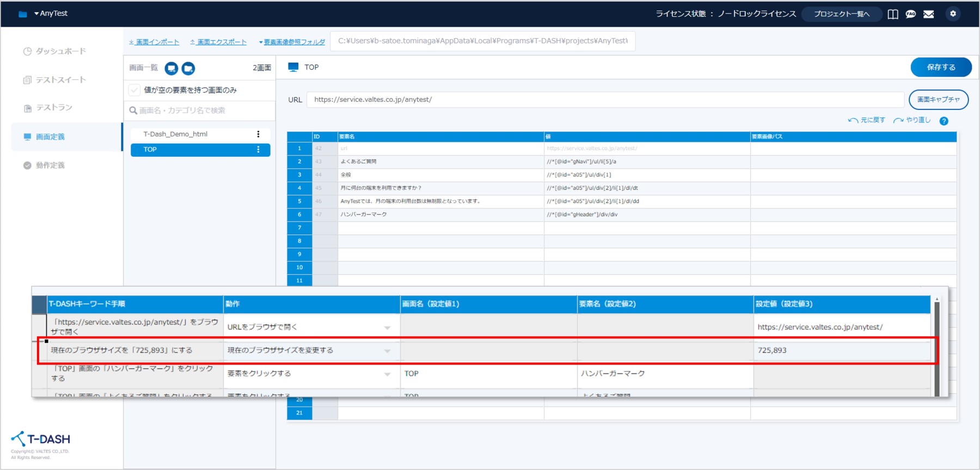Open the TOP screen three-dot menu

pos(258,150)
